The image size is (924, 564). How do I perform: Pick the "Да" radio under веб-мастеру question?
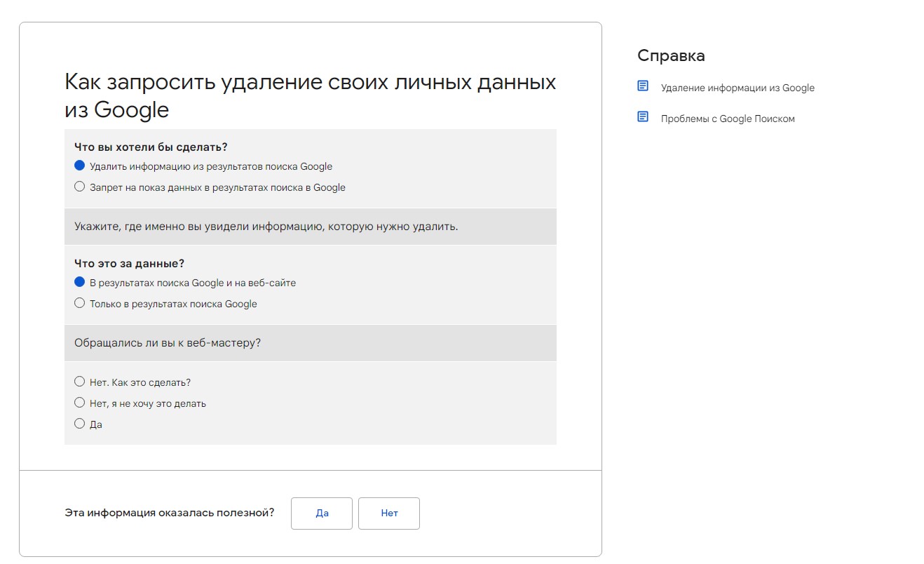point(79,424)
